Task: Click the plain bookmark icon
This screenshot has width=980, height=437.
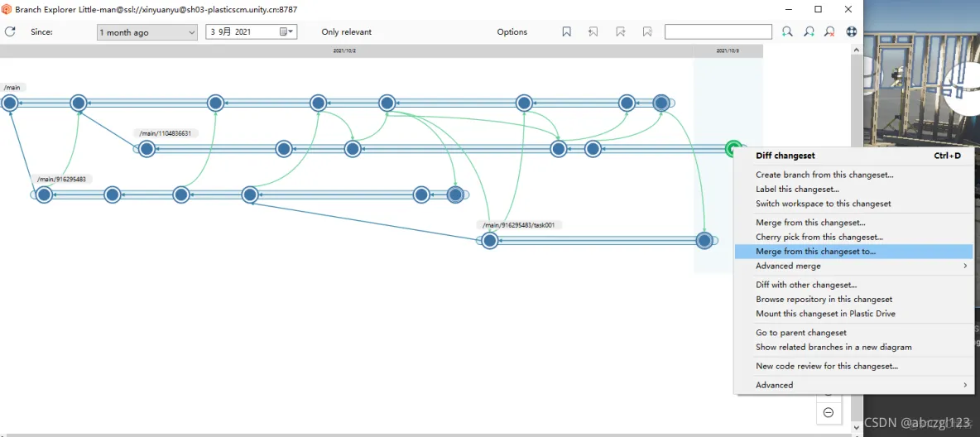Action: coord(566,32)
